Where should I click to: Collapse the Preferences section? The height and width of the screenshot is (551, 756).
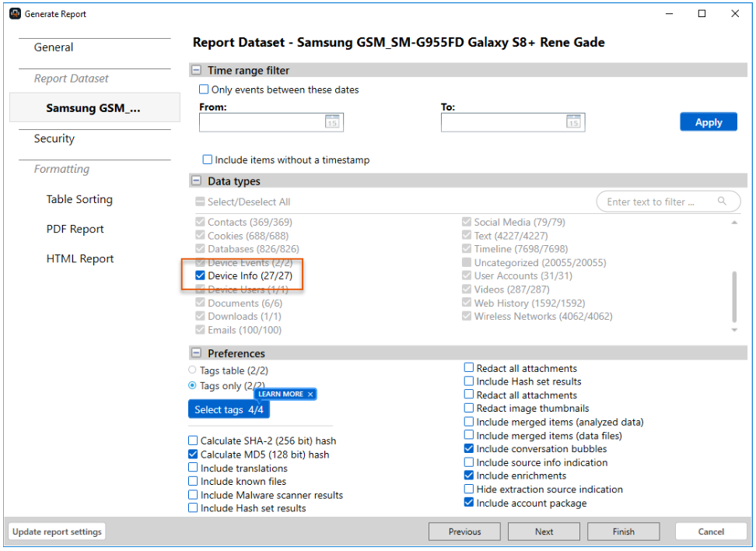click(196, 353)
